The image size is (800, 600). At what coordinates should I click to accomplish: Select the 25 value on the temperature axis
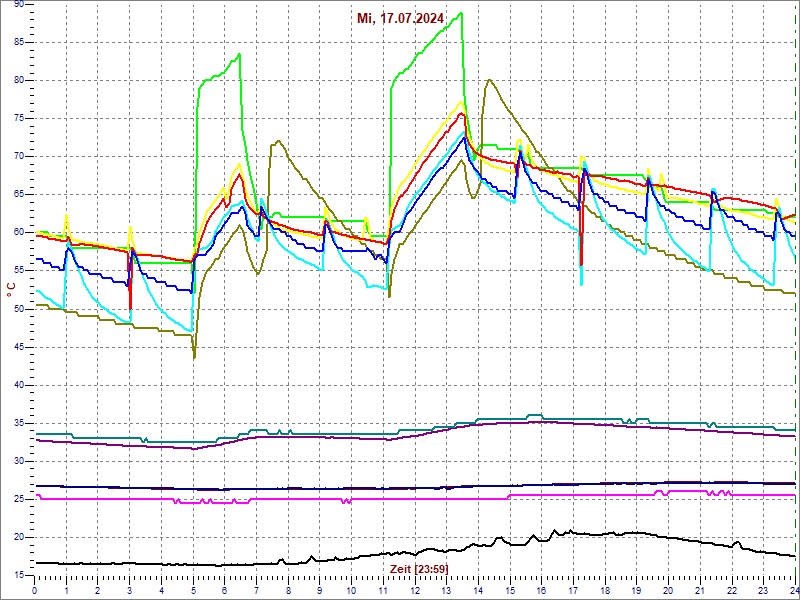click(x=18, y=500)
